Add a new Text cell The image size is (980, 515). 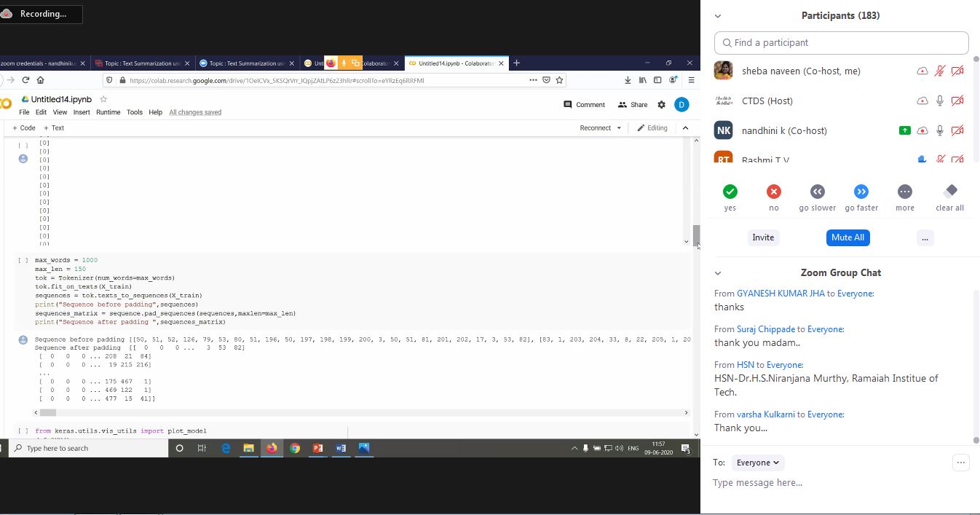[x=54, y=127]
